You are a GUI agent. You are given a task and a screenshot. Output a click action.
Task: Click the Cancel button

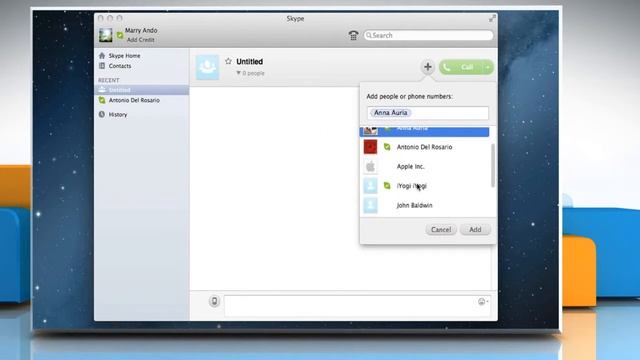coord(441,229)
